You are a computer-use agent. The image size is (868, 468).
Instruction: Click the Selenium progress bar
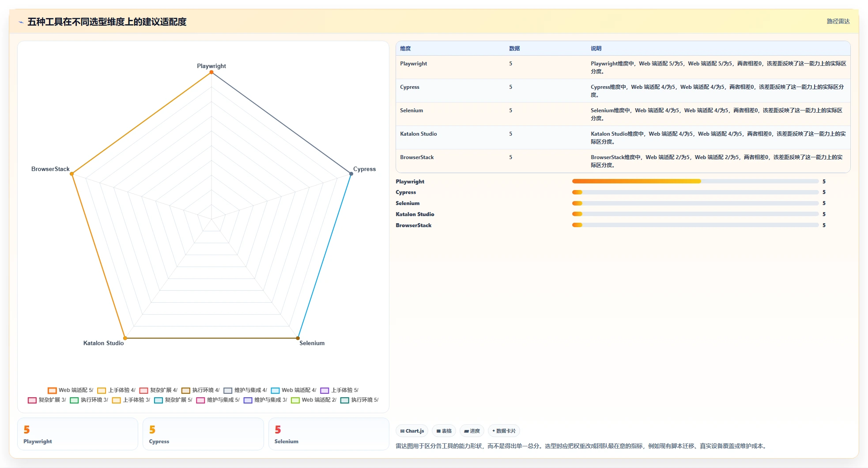click(x=695, y=203)
